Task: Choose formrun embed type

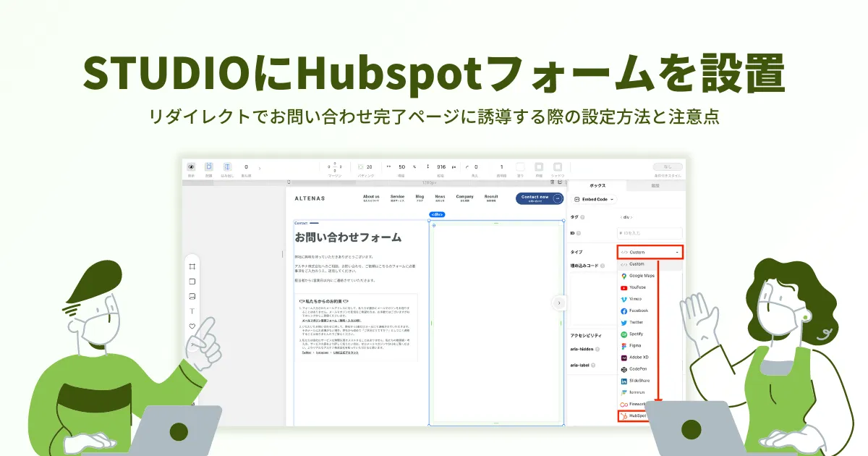Action: [650, 392]
